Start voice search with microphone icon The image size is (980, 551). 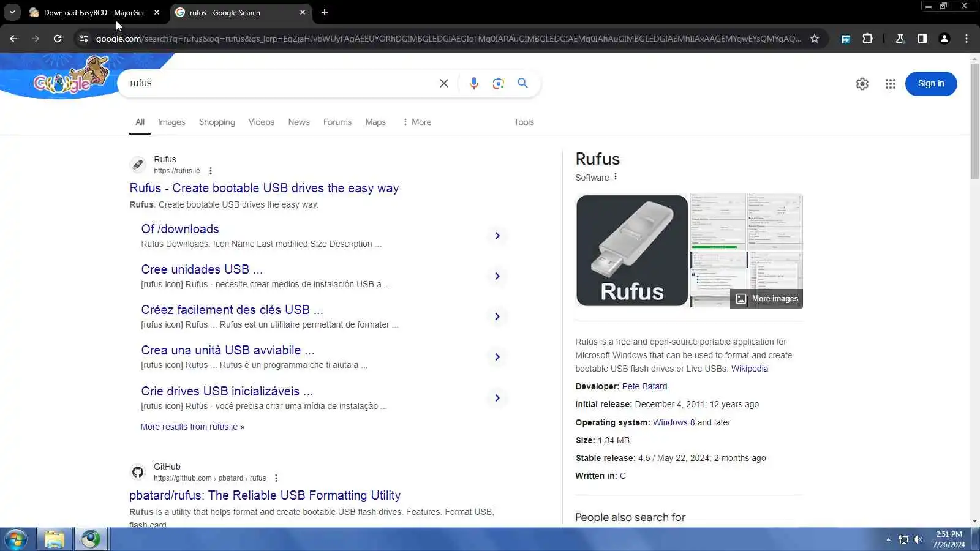[x=473, y=83]
